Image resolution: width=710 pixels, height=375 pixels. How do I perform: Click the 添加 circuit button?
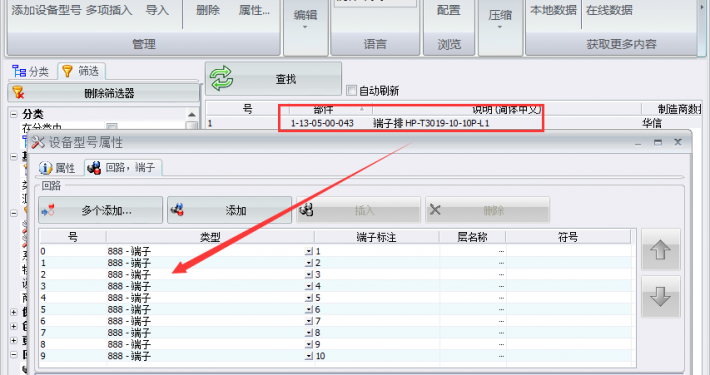coord(229,210)
